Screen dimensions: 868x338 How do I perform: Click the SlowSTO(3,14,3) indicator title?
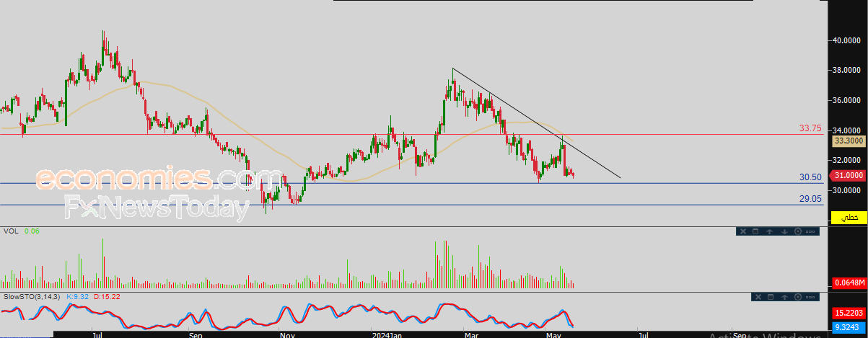tap(33, 297)
